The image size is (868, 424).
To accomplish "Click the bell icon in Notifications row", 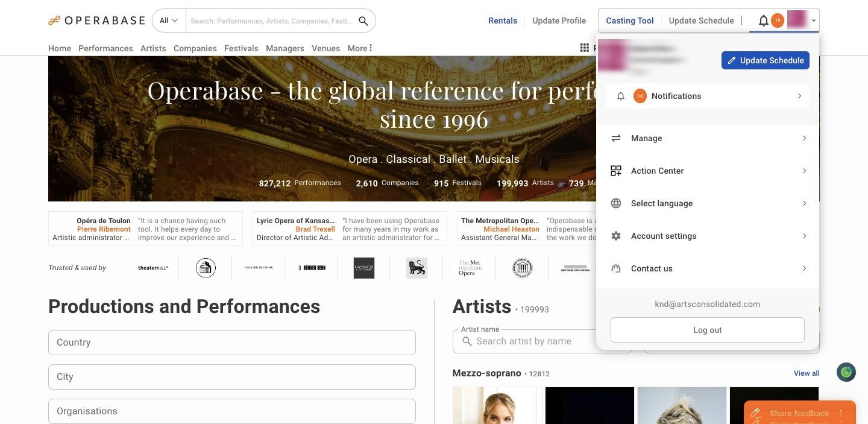I will [621, 96].
